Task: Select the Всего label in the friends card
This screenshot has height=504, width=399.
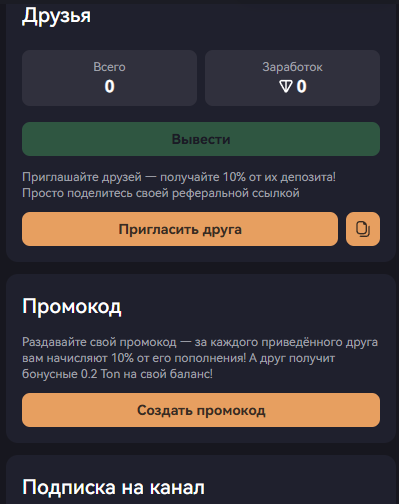Action: pos(109,67)
